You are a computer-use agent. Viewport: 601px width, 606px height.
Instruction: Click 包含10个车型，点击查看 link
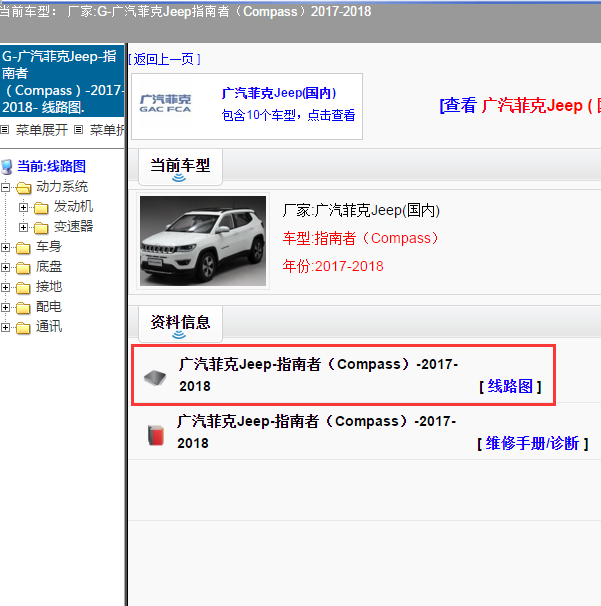tap(288, 115)
